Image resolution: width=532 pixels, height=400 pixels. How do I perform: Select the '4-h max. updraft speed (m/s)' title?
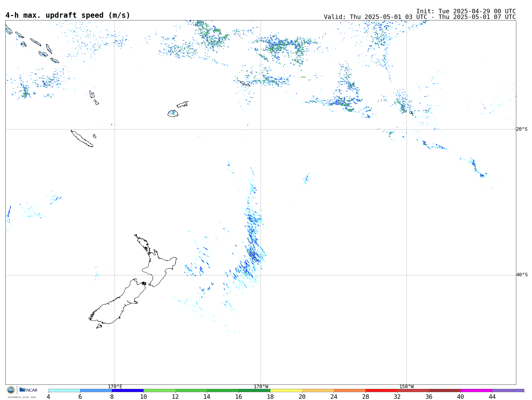point(68,15)
